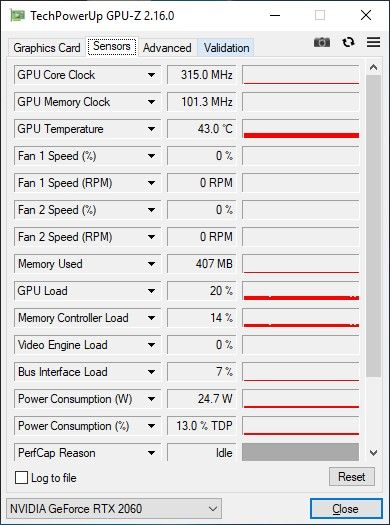Image resolution: width=390 pixels, height=525 pixels.
Task: Click the vertical scrollbar thumb
Action: point(374,226)
